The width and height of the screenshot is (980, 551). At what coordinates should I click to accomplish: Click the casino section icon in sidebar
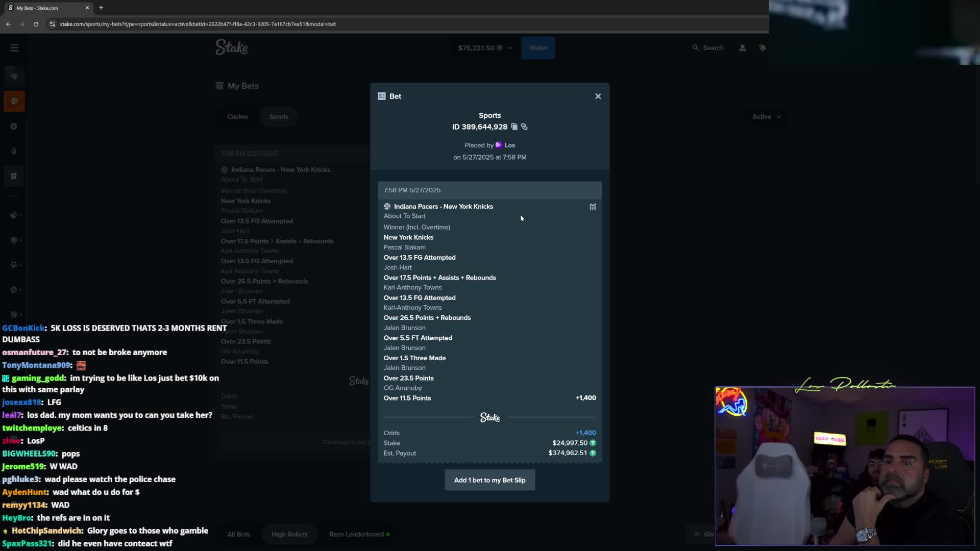point(14,77)
